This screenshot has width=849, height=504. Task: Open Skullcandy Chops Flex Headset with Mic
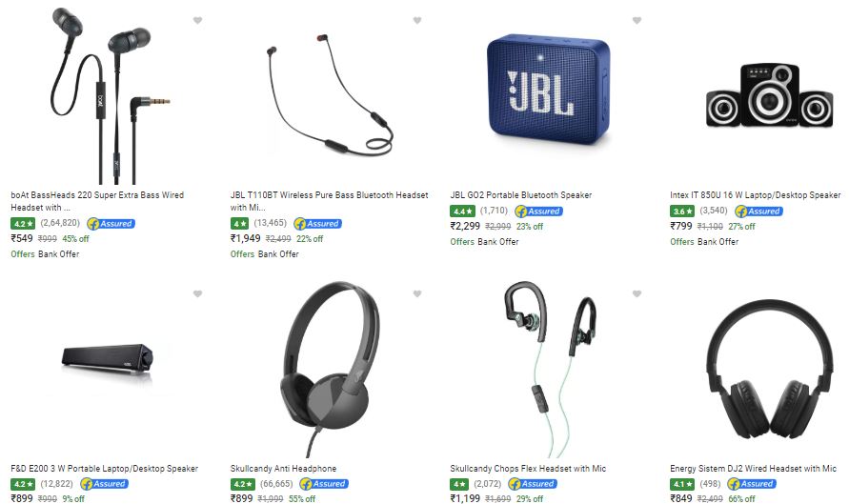[x=528, y=468]
